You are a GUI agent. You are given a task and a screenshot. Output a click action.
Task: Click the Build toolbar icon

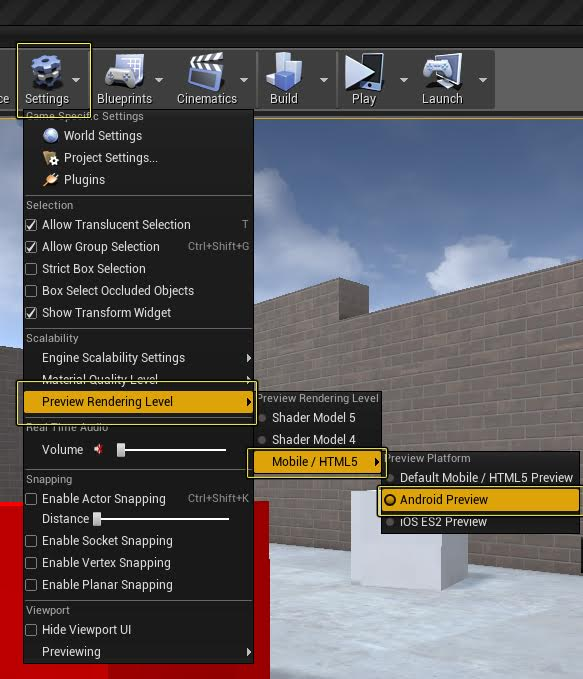(x=284, y=71)
